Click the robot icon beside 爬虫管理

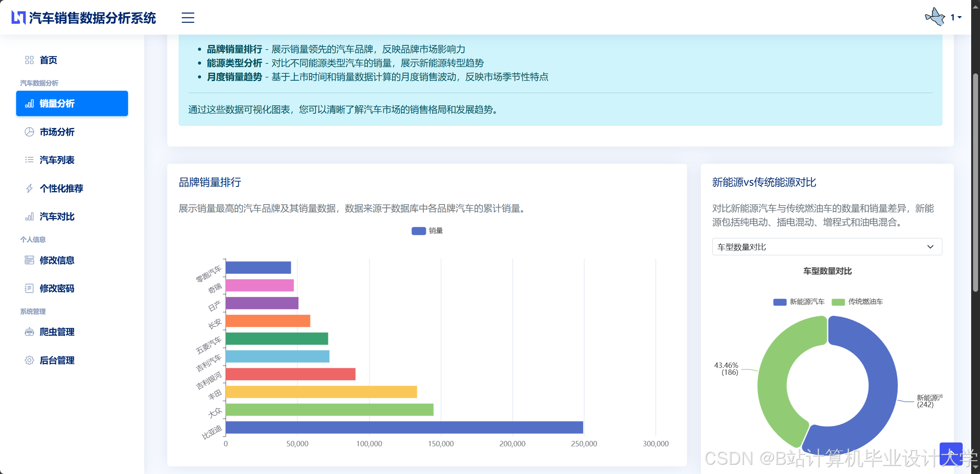point(29,332)
